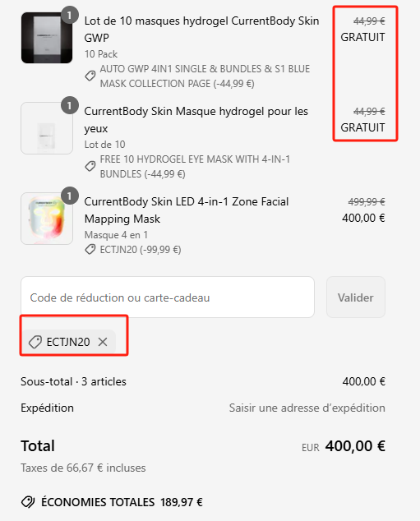Click the 400,00 € total amount
The width and height of the screenshot is (420, 521).
[x=355, y=446]
